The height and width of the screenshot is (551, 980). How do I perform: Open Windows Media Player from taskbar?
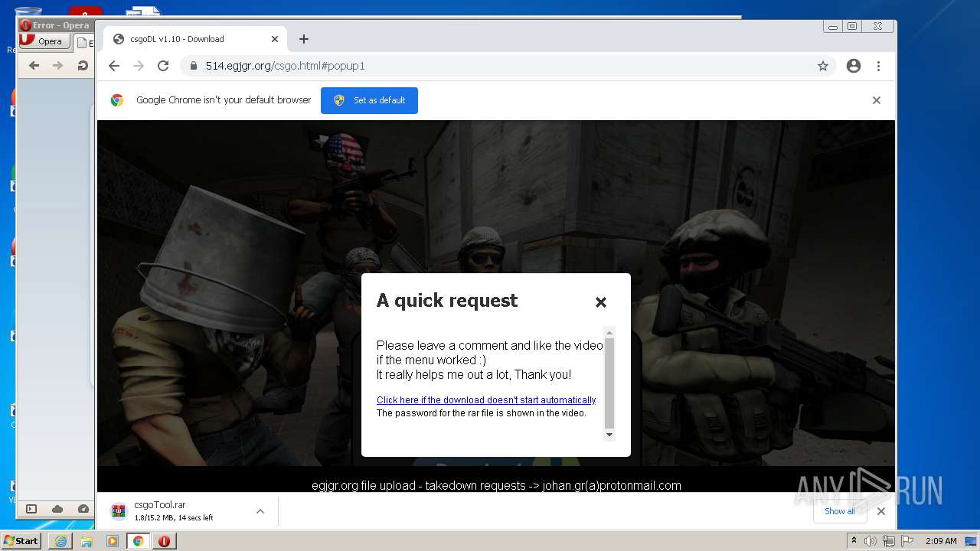point(113,541)
